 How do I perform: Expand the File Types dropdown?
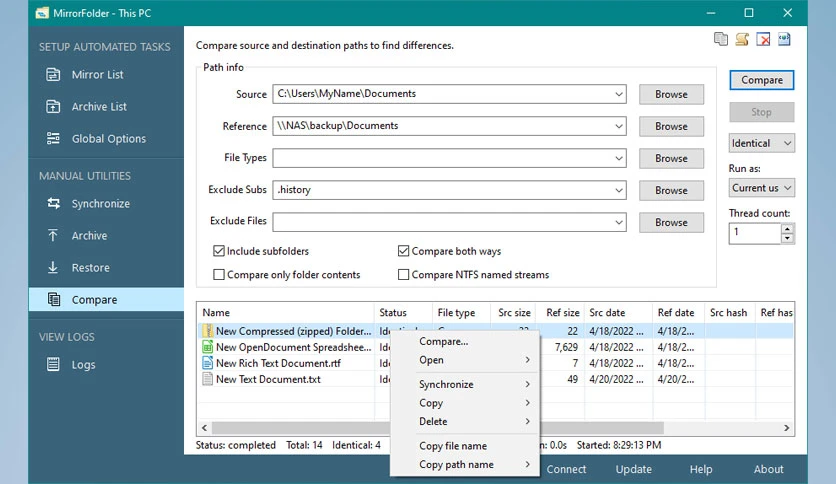[618, 158]
